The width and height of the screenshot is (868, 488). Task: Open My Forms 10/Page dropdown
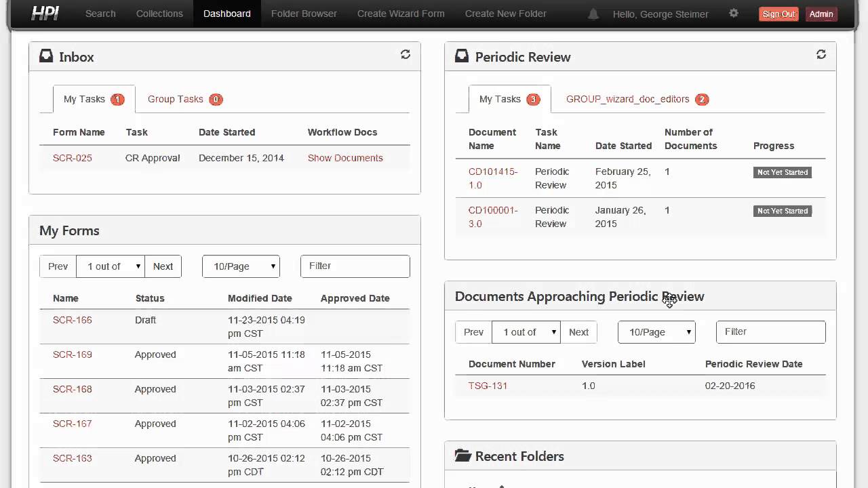coord(241,266)
